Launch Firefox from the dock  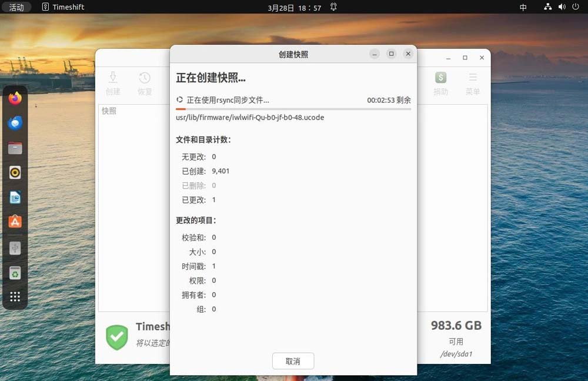(x=15, y=98)
